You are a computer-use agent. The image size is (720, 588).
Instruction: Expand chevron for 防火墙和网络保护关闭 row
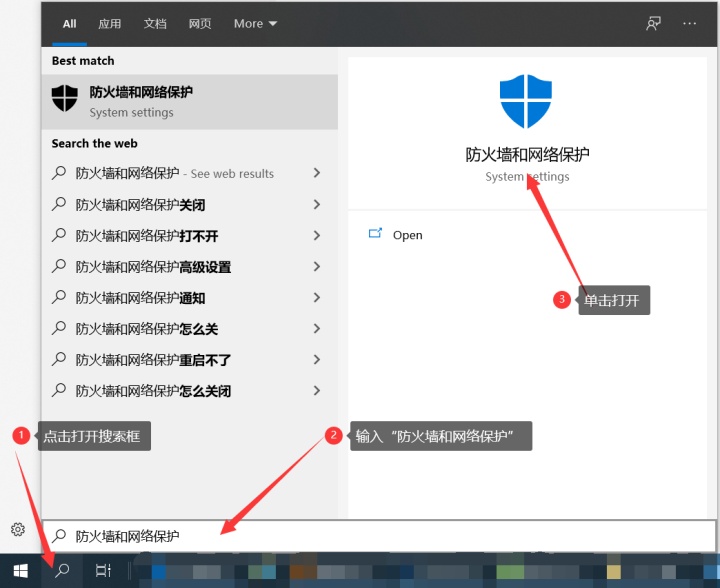(x=317, y=204)
